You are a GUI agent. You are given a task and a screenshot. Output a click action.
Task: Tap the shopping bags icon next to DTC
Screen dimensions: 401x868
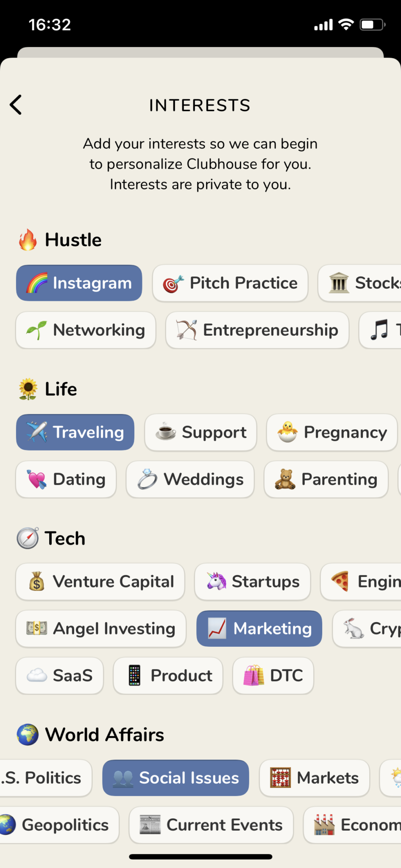point(254,676)
